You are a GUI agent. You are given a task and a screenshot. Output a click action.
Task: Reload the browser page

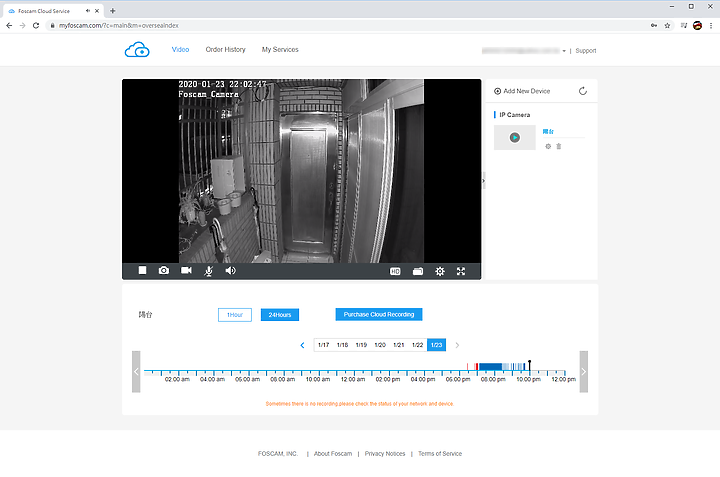coord(36,26)
